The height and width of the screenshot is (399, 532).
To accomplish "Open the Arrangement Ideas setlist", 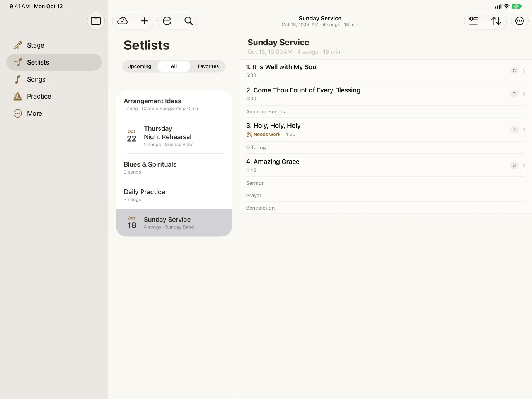I will [174, 104].
